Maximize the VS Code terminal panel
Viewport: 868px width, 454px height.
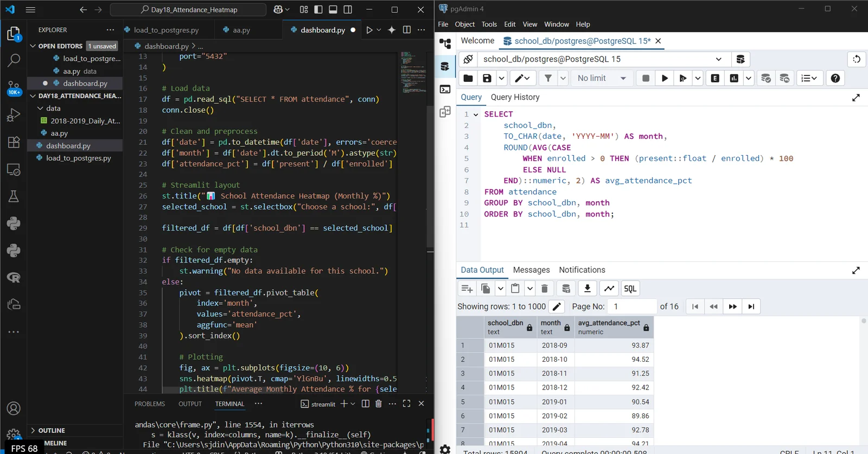click(x=407, y=404)
